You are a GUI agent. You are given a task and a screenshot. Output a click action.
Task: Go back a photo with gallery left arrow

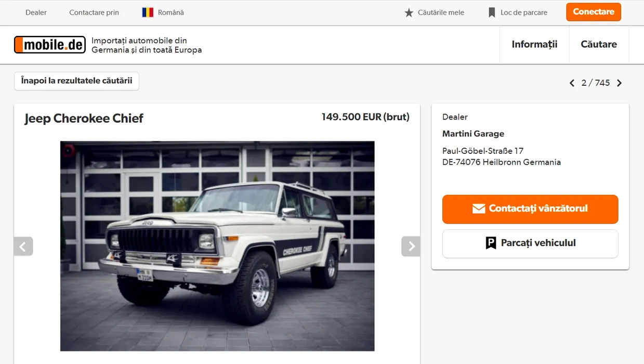pos(23,246)
